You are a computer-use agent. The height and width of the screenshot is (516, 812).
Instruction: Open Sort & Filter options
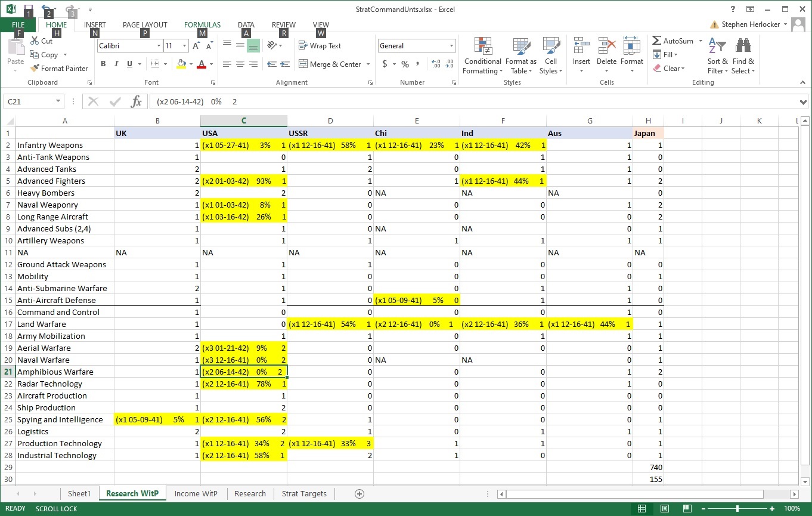(x=718, y=56)
